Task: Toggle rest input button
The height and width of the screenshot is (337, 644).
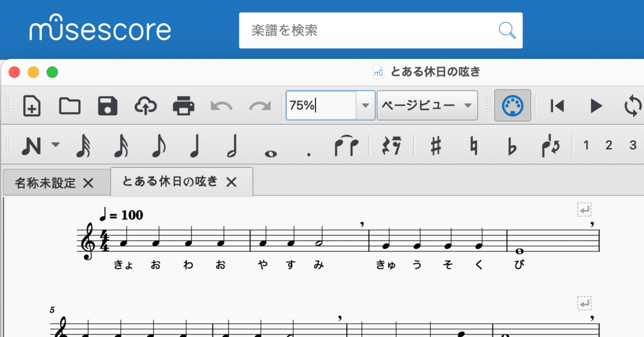Action: click(x=392, y=146)
